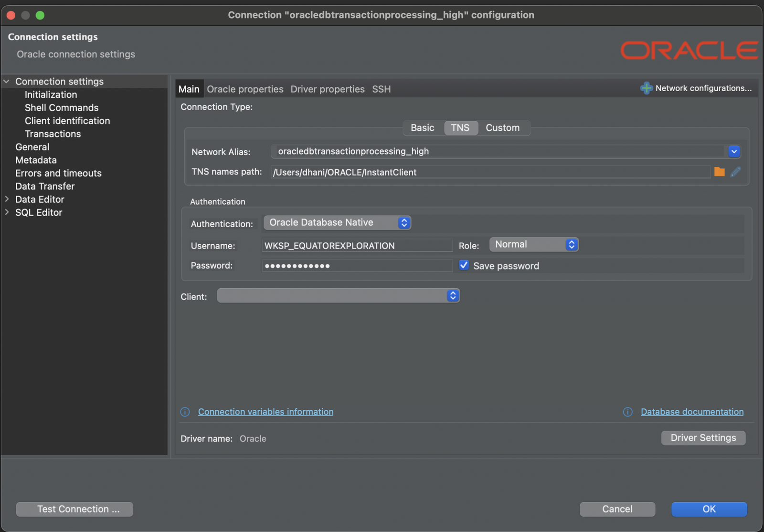Click the red close window button
The height and width of the screenshot is (532, 764).
11,15
